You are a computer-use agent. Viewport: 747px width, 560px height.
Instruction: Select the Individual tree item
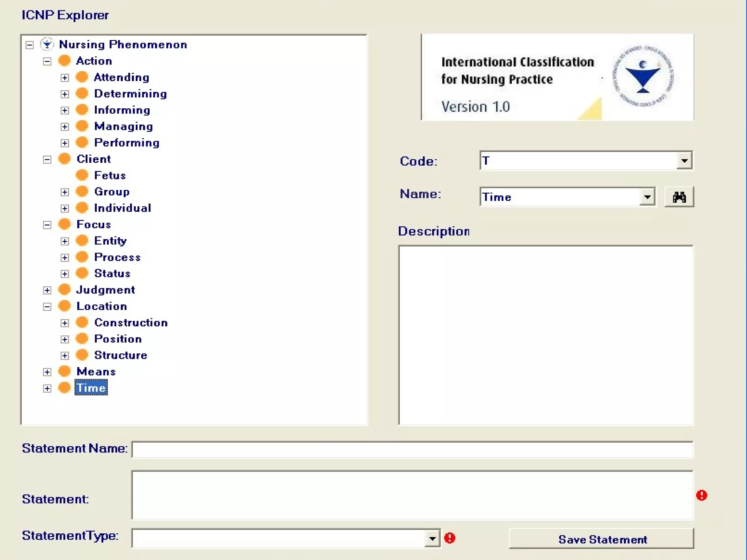pos(123,208)
